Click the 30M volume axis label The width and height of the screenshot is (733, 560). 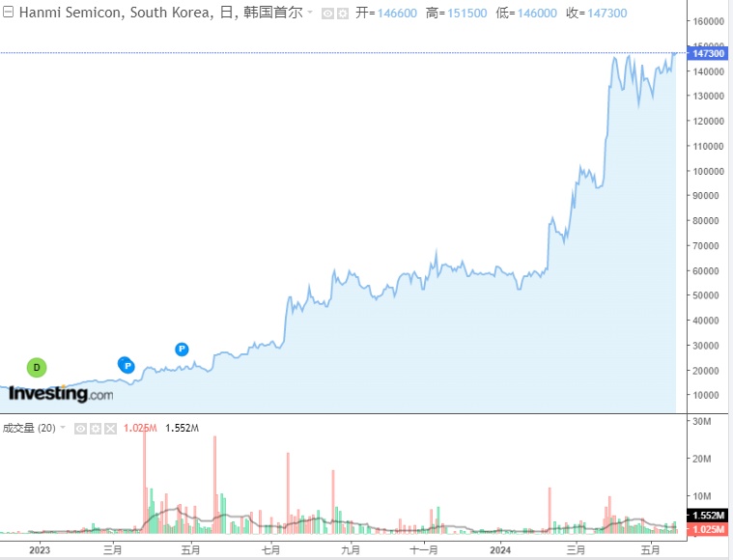click(702, 421)
